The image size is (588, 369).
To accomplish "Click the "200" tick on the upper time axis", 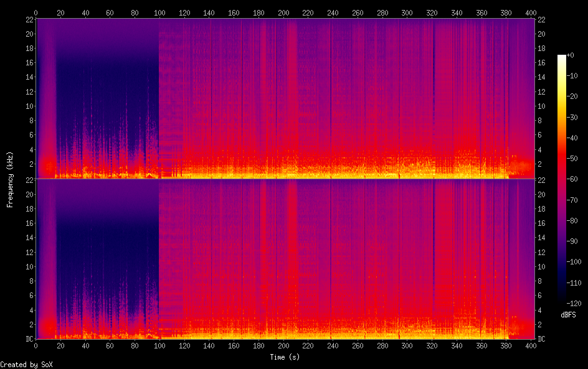I will coord(283,12).
